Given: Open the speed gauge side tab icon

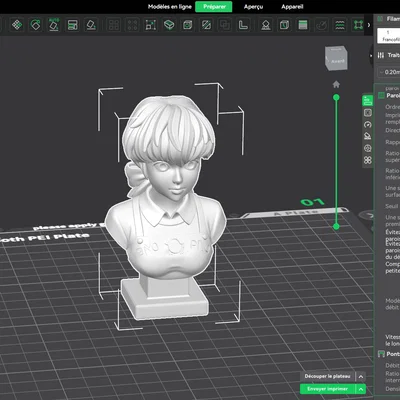Looking at the screenshot, I should click(x=368, y=125).
